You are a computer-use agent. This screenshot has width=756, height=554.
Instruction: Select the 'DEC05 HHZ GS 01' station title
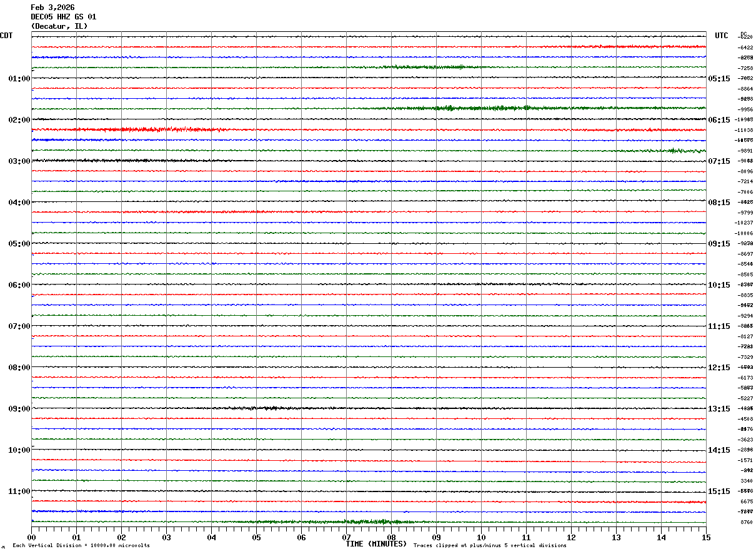63,17
